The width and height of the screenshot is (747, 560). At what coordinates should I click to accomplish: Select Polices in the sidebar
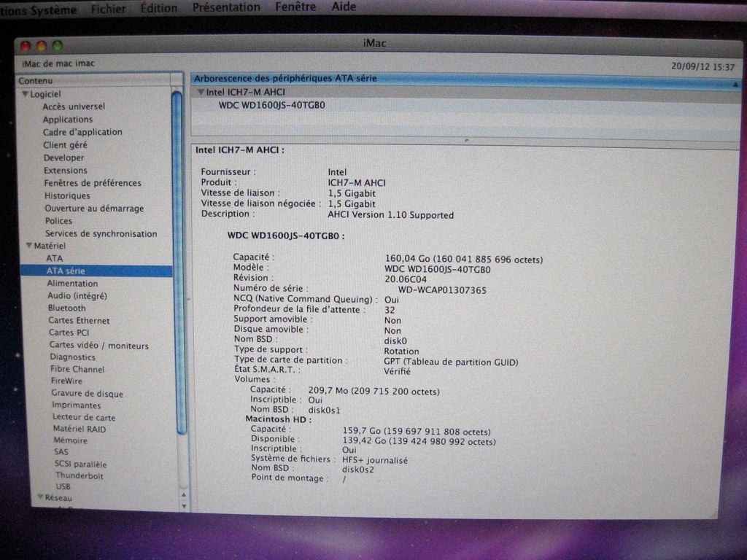pyautogui.click(x=58, y=221)
